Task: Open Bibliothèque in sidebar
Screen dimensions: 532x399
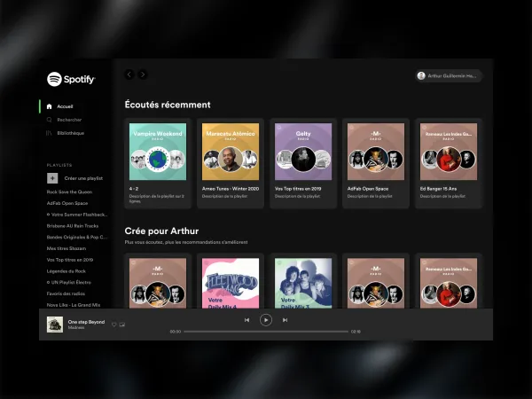Action: [x=71, y=133]
